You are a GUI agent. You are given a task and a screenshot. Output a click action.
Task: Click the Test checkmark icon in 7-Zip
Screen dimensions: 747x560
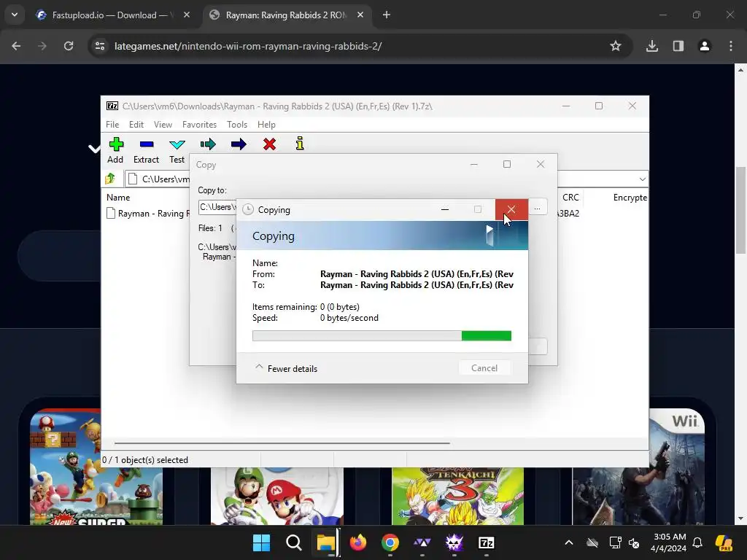click(x=177, y=145)
